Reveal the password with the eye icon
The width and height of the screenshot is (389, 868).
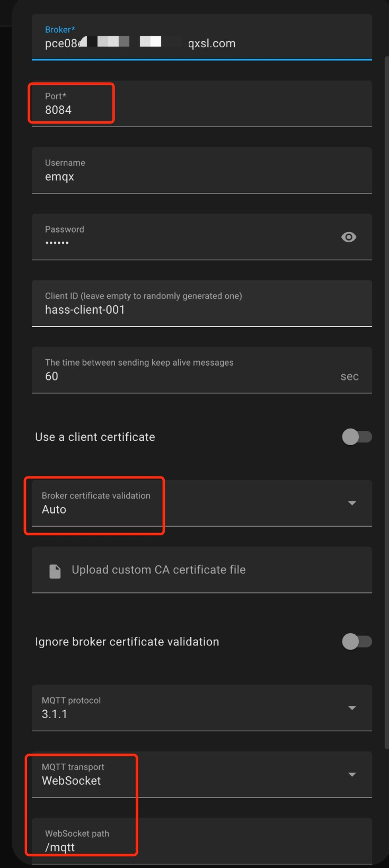tap(348, 237)
